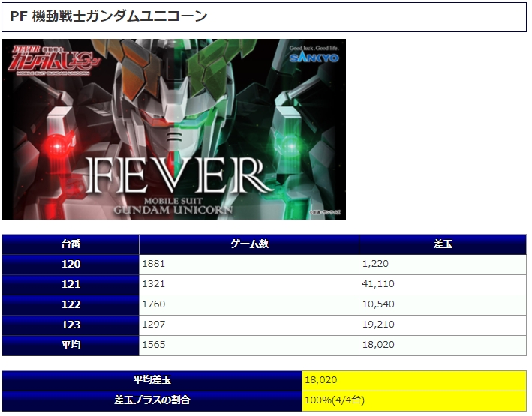Click the 差玉 value 41,110

(378, 284)
